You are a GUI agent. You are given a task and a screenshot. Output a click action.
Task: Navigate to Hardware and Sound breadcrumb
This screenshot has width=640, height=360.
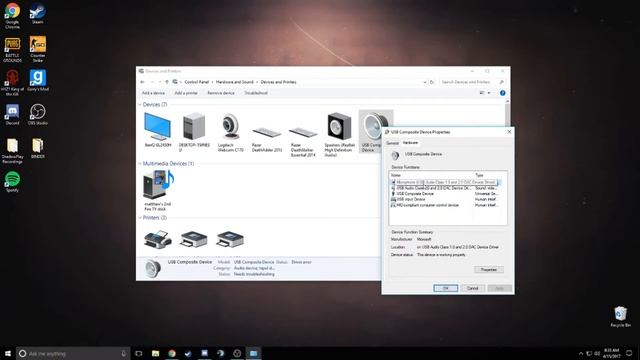234,82
